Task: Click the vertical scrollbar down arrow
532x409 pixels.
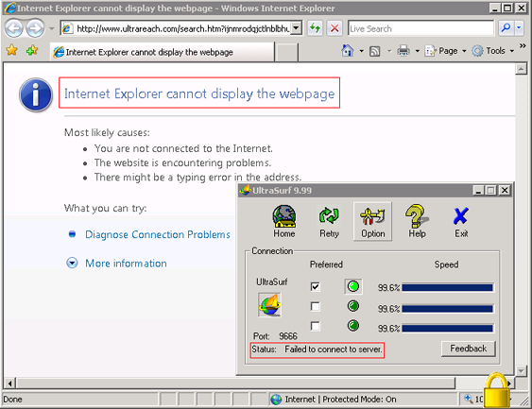Action: point(521,370)
